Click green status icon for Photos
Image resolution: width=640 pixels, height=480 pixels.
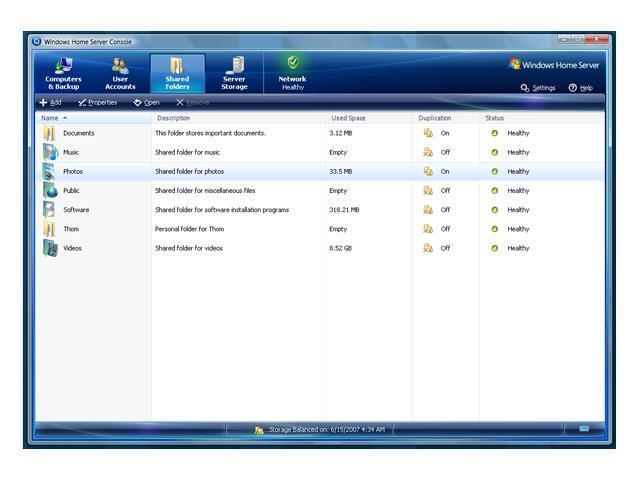click(x=495, y=171)
